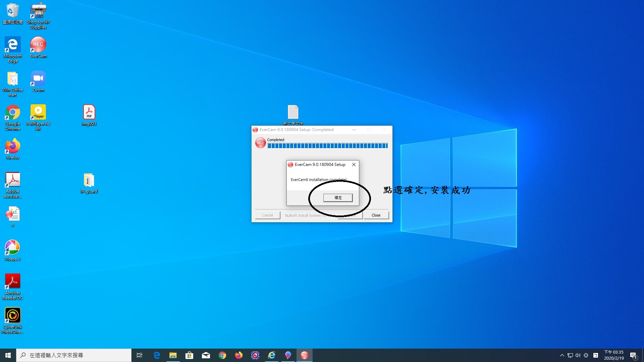The height and width of the screenshot is (362, 644).
Task: Select Win-Office start folder icon
Action: (12, 83)
